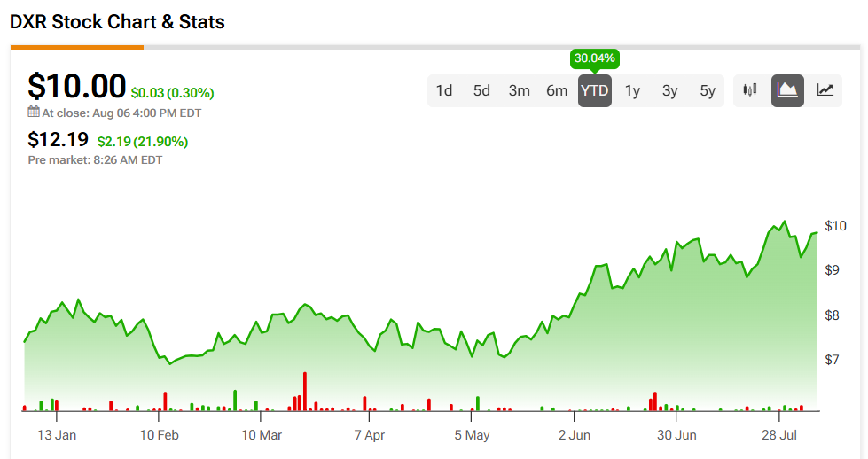
Task: Click the green 30.04% badge
Action: click(594, 58)
